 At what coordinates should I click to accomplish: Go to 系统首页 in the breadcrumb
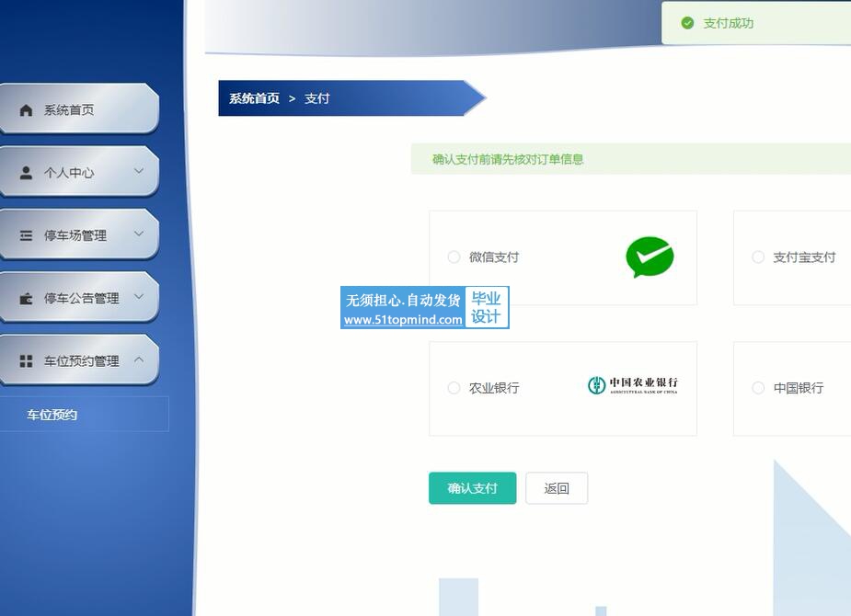pos(254,98)
